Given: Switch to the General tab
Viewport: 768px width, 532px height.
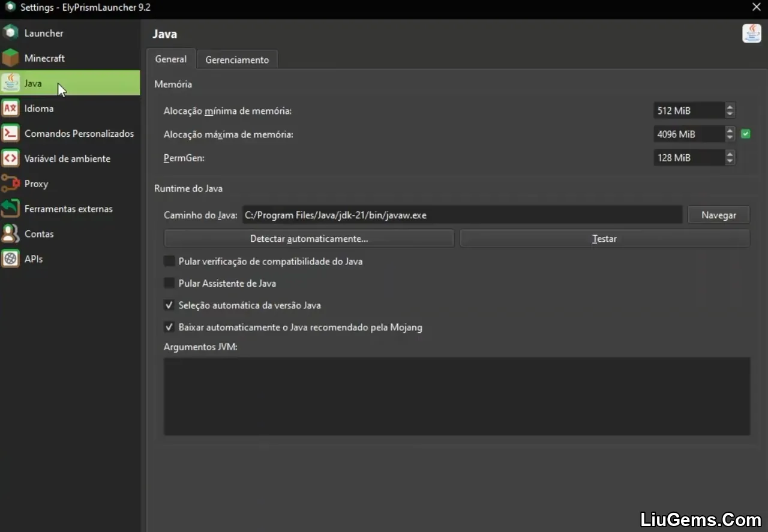Looking at the screenshot, I should [171, 59].
